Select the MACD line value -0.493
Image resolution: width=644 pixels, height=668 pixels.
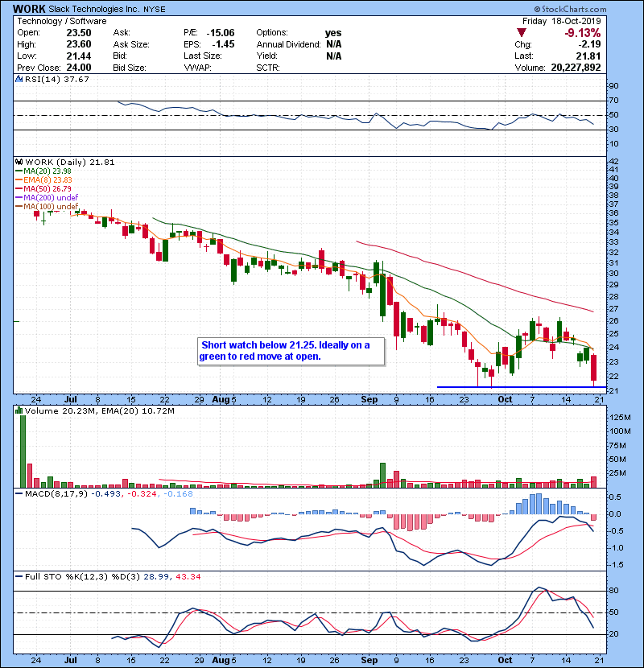106,494
